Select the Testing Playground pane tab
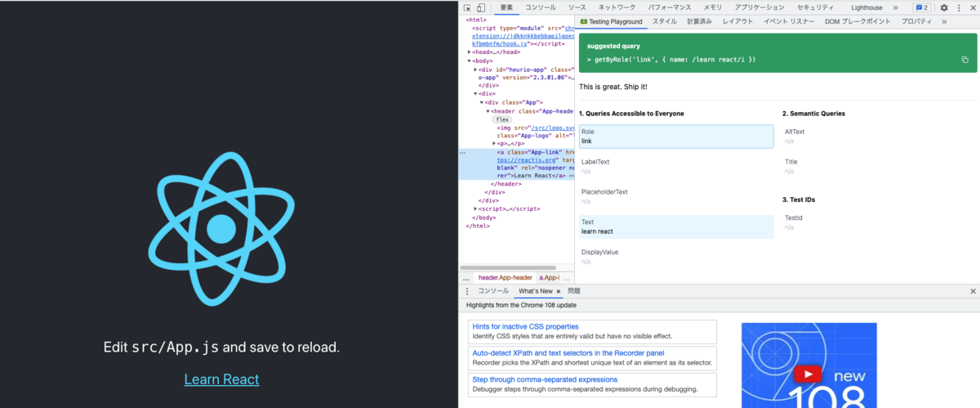This screenshot has width=980, height=408. click(x=611, y=22)
